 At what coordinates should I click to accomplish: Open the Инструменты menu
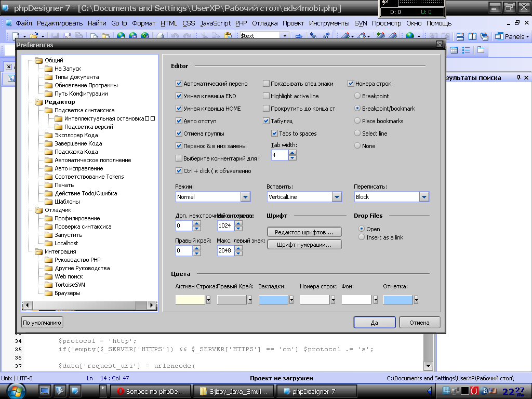click(329, 23)
